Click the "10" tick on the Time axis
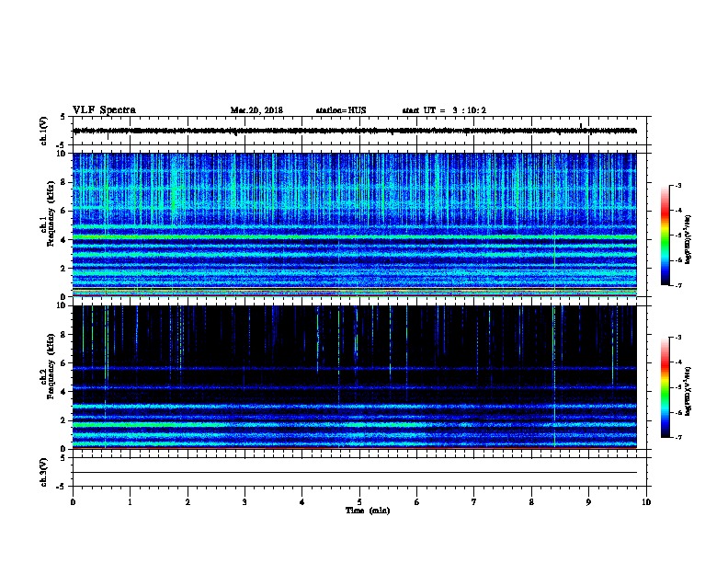The height and width of the screenshot is (563, 728). (x=646, y=502)
